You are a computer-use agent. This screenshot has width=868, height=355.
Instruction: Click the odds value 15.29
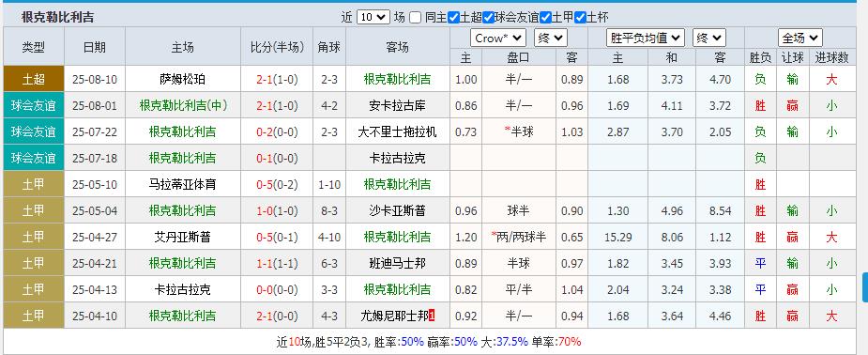[617, 237]
